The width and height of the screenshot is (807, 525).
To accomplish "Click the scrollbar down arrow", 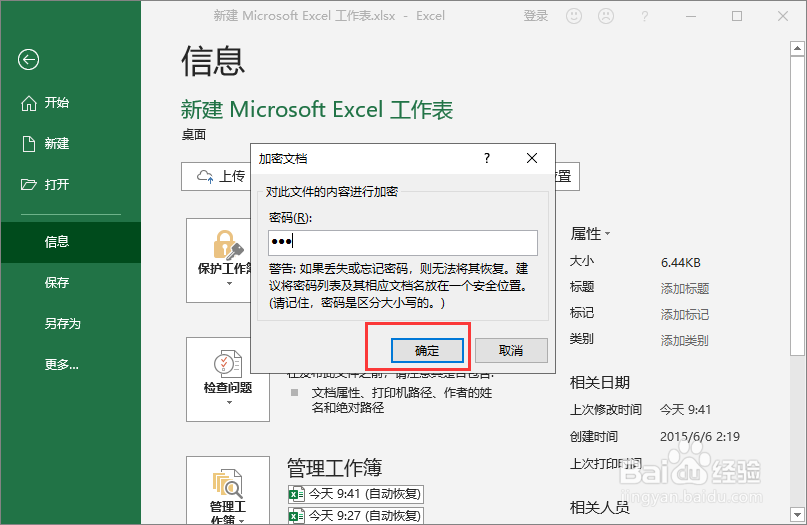I will 797,514.
